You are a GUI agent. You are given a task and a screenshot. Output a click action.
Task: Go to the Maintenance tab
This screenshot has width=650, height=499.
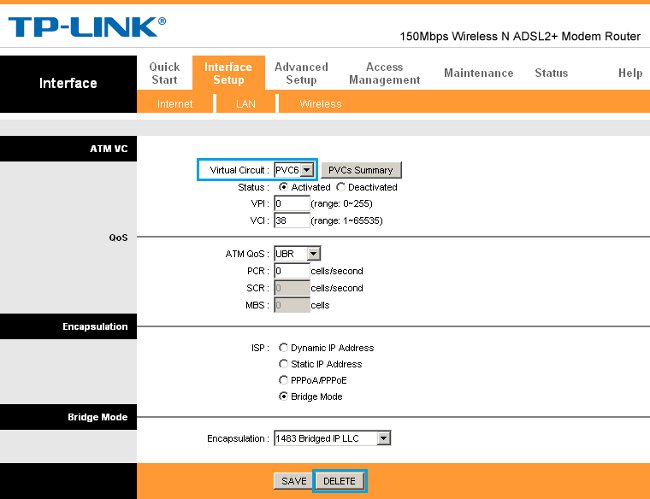[478, 73]
